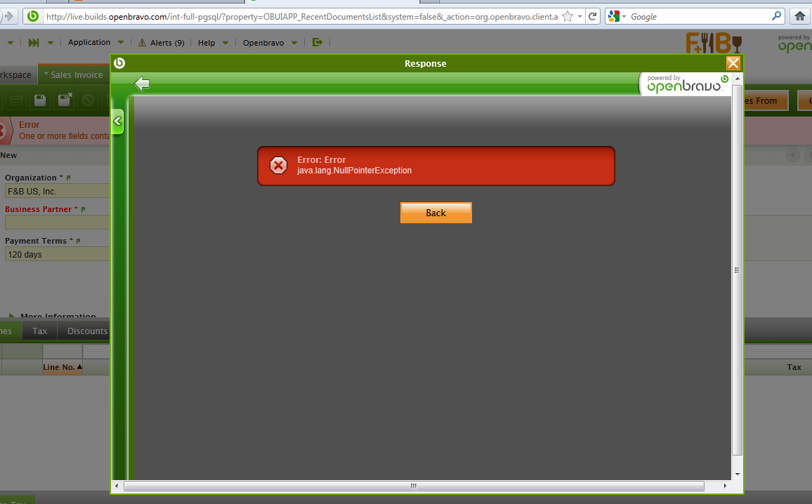Image resolution: width=812 pixels, height=504 pixels.
Task: Click the Payment Terms field 120 days
Action: (57, 254)
